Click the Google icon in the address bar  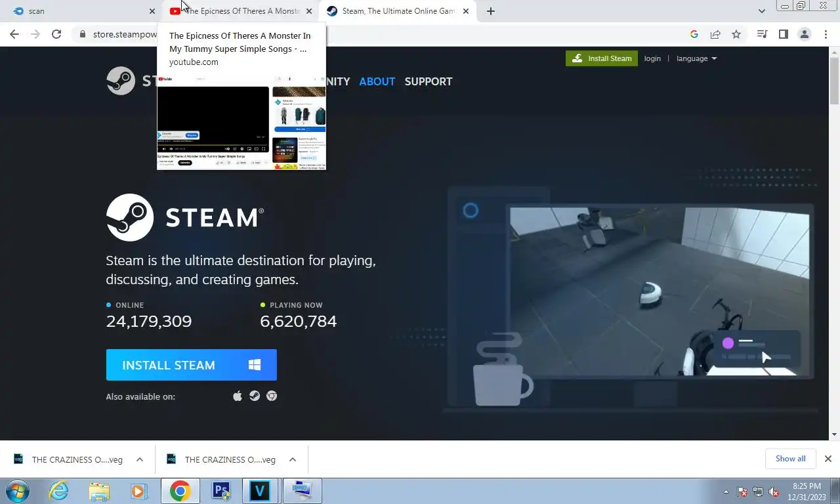(694, 34)
